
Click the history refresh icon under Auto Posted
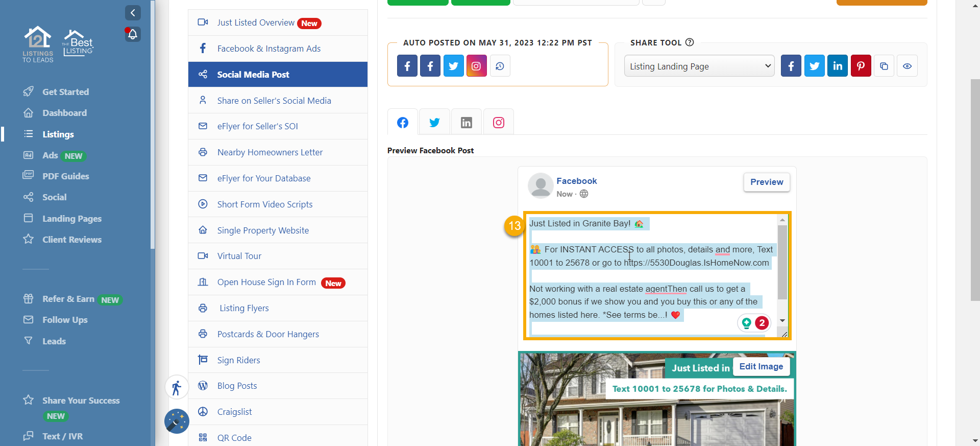500,66
